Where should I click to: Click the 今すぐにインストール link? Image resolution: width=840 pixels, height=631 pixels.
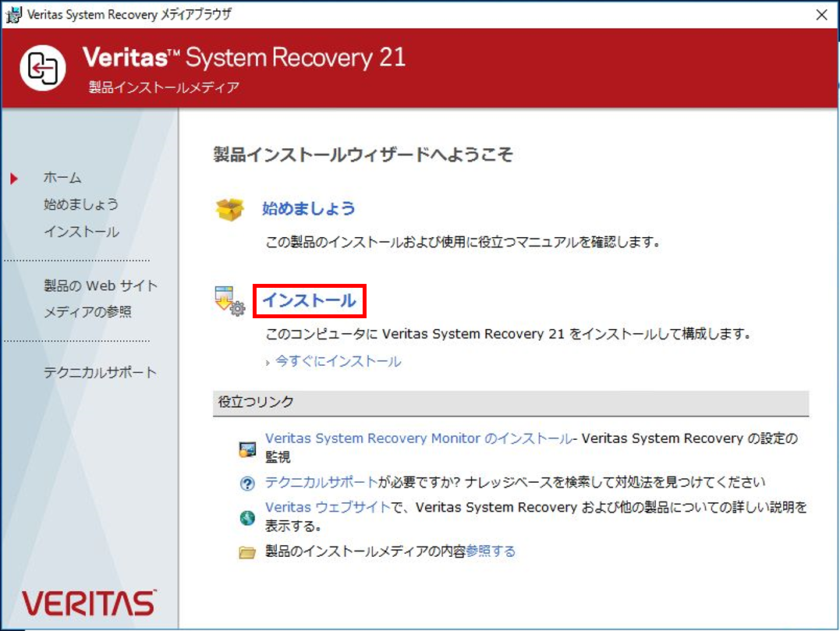click(338, 362)
